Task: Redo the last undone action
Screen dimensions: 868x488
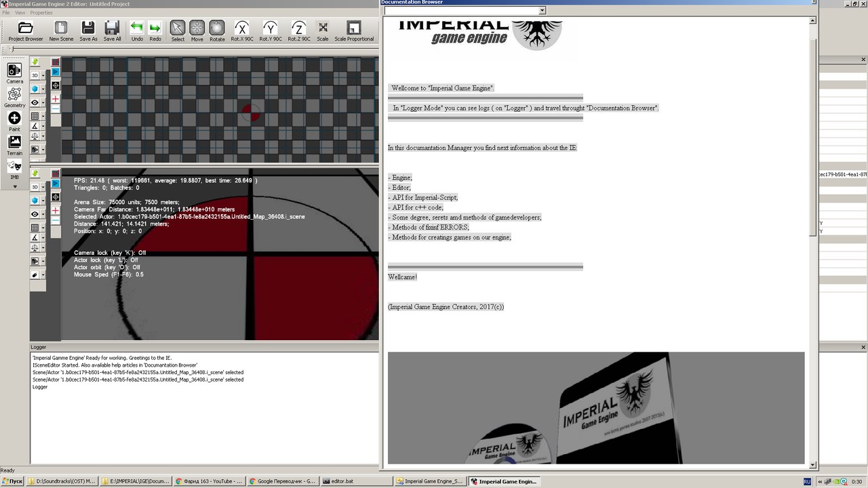Action: [155, 30]
